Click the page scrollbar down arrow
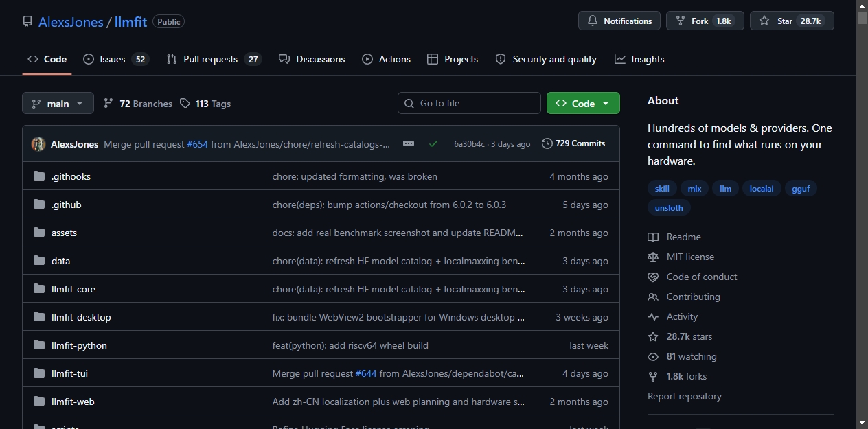The height and width of the screenshot is (429, 868). click(x=862, y=423)
